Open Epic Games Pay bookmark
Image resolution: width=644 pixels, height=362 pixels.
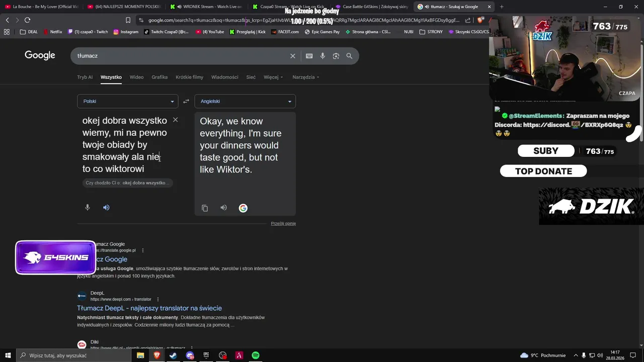point(322,32)
